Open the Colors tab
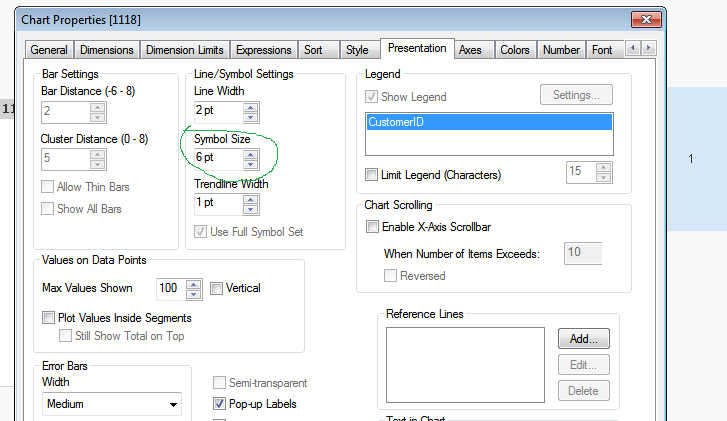The width and height of the screenshot is (727, 421). coord(515,49)
